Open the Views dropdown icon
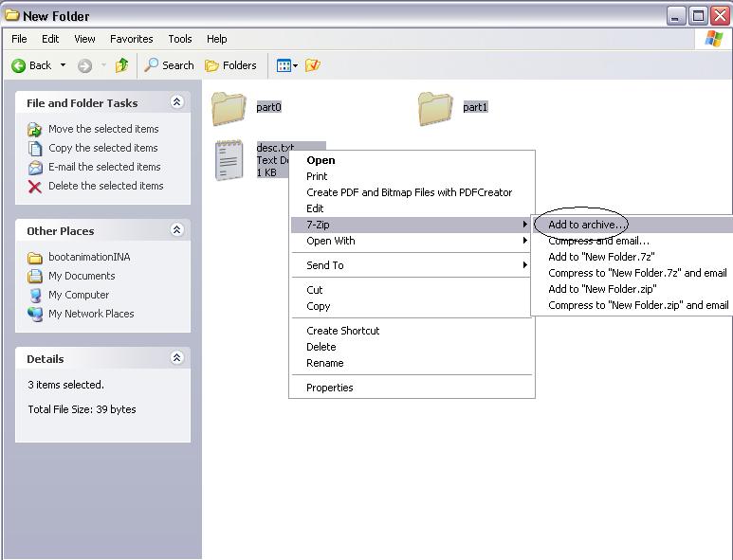This screenshot has height=560, width=733. 287,65
